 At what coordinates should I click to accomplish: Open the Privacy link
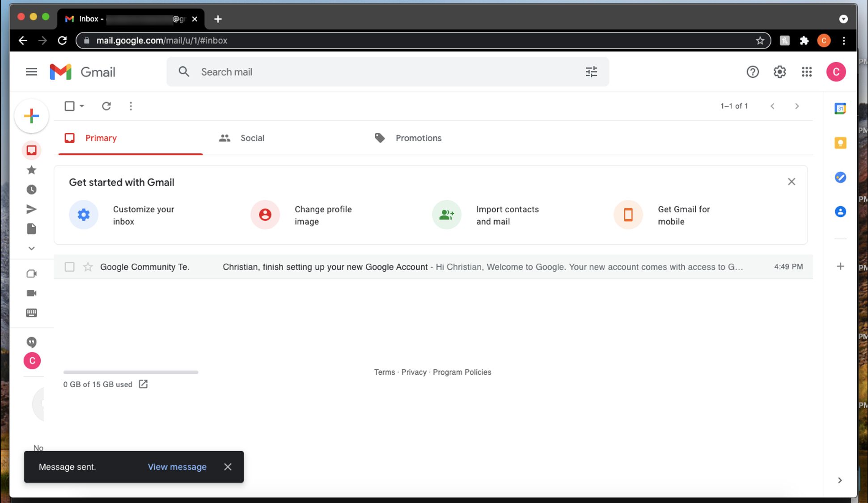coord(414,372)
